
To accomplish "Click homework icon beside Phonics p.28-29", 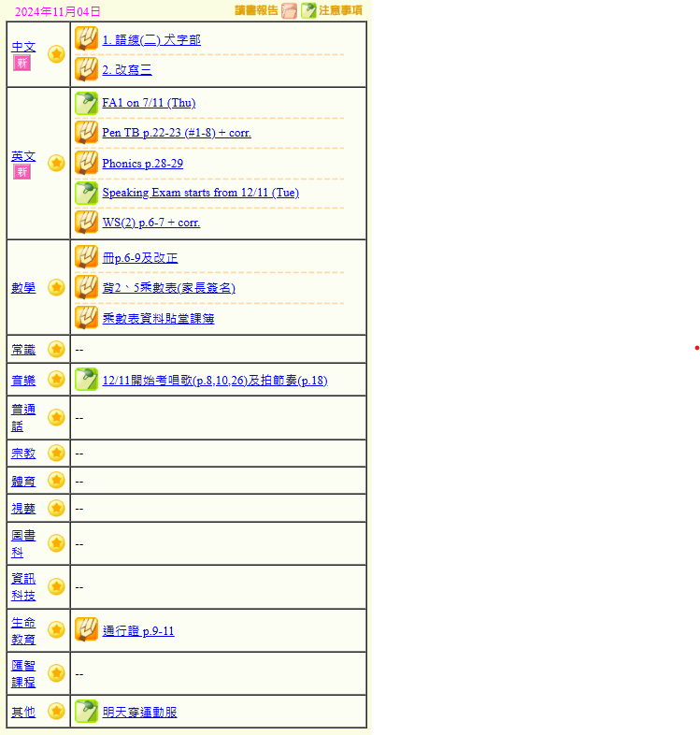I will [x=86, y=163].
